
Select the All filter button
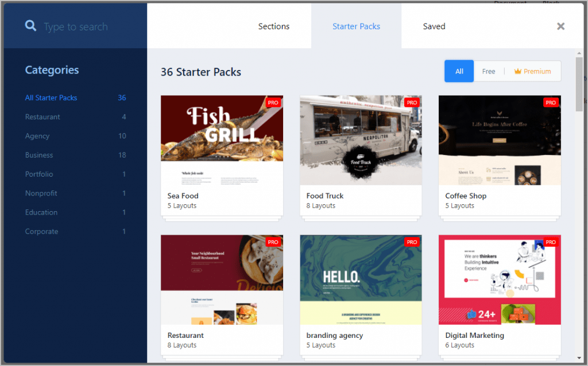click(459, 72)
